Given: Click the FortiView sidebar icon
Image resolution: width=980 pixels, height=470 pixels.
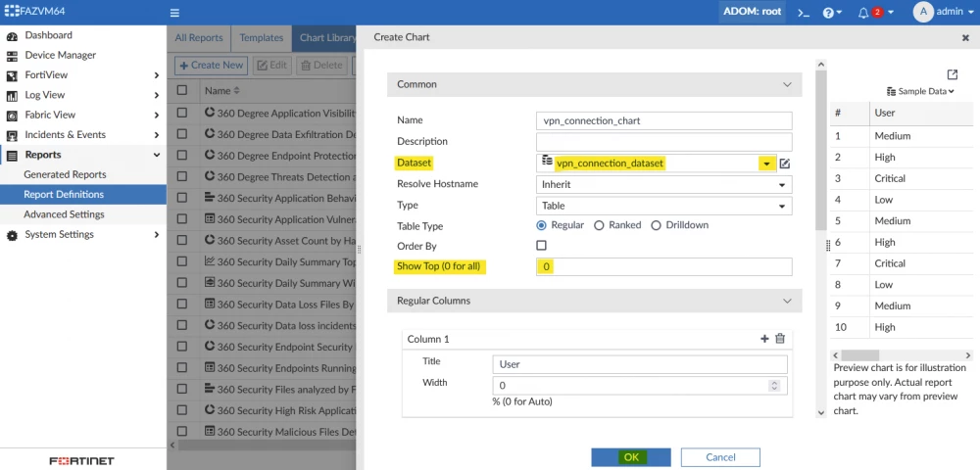Looking at the screenshot, I should point(12,75).
